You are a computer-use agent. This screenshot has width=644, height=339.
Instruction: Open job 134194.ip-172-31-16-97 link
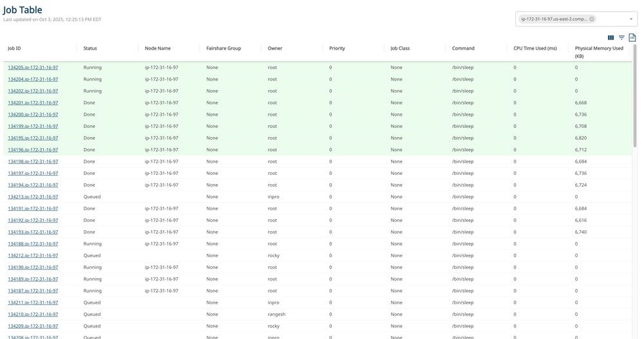[33, 185]
